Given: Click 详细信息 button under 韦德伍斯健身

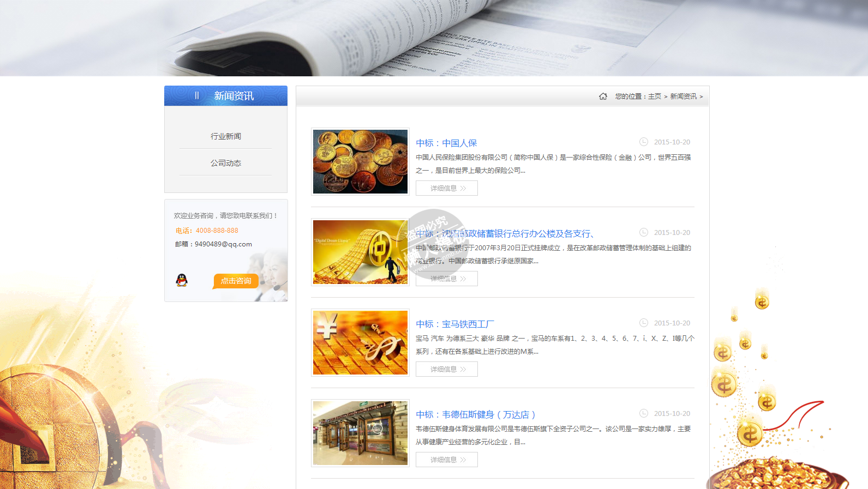Looking at the screenshot, I should pos(447,460).
